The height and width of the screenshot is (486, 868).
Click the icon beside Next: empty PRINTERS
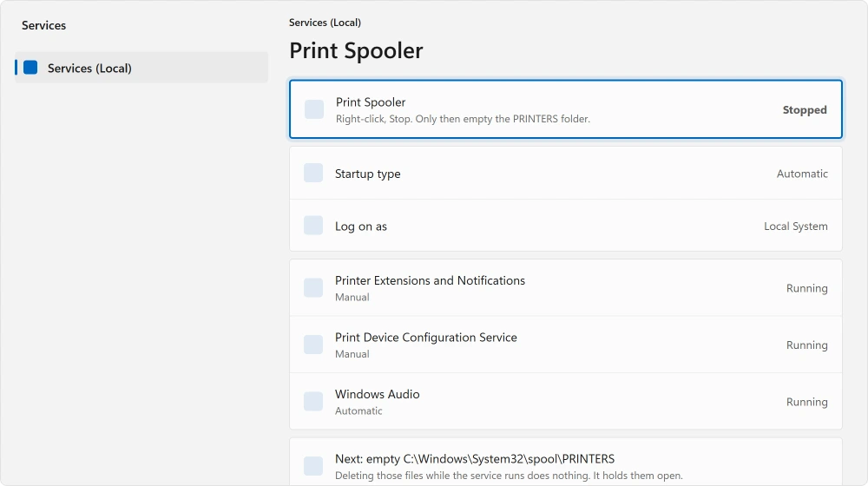[313, 466]
